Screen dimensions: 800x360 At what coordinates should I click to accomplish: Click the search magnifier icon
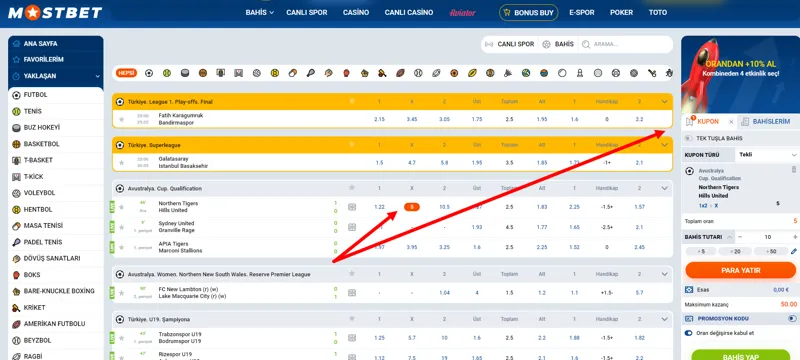[587, 44]
